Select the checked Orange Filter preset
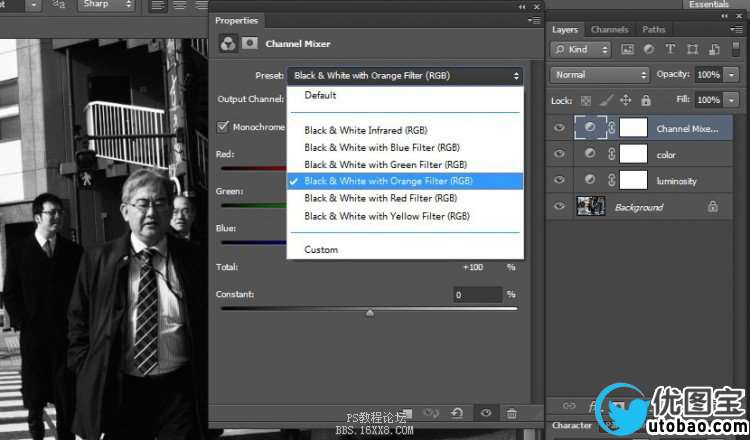The height and width of the screenshot is (440, 750). point(406,181)
